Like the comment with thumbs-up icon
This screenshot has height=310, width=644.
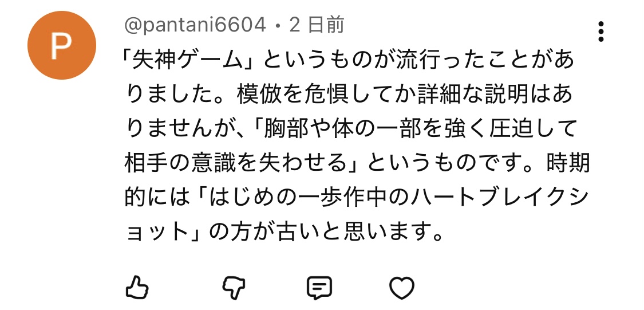pyautogui.click(x=137, y=287)
